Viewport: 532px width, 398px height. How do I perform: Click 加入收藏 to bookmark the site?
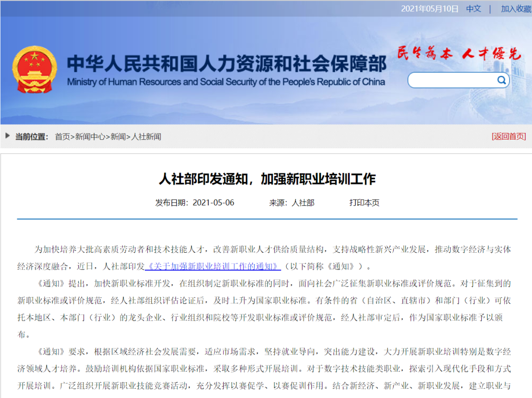click(x=516, y=9)
